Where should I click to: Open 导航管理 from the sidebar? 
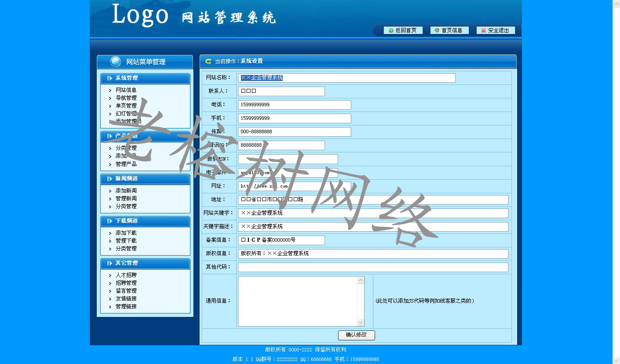coord(126,98)
